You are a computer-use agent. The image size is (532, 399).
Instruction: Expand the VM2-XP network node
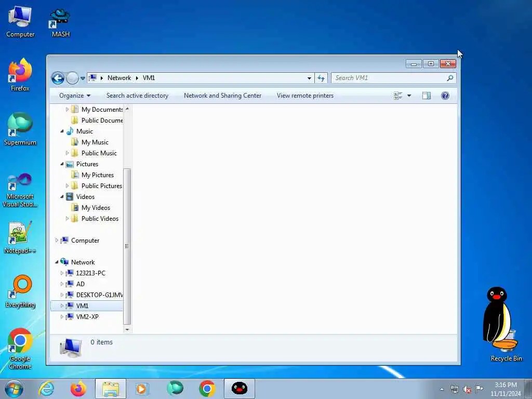62,316
